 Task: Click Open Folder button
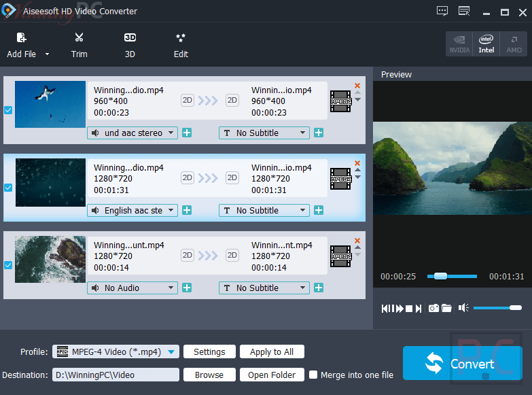tap(272, 375)
